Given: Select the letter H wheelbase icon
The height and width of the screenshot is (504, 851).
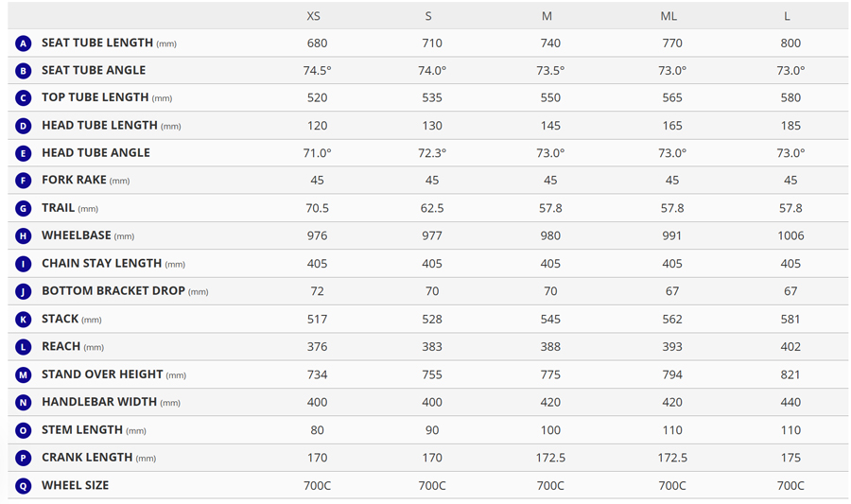Looking at the screenshot, I should point(23,236).
